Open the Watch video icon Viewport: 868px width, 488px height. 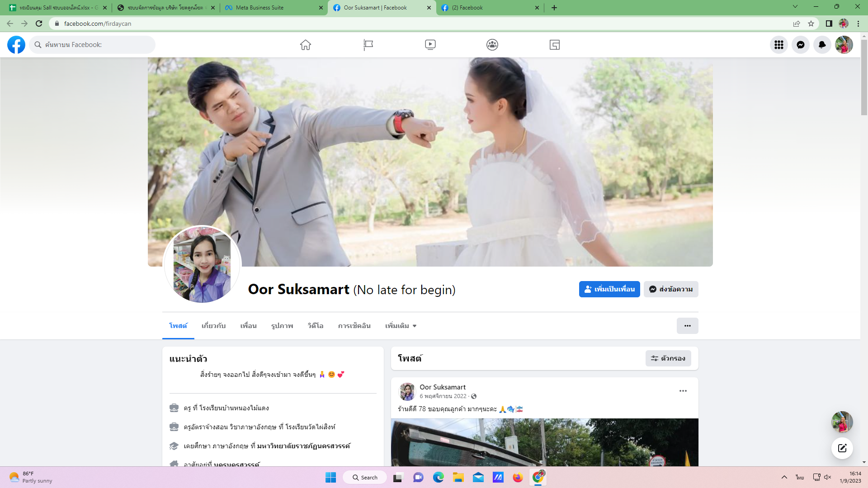430,45
